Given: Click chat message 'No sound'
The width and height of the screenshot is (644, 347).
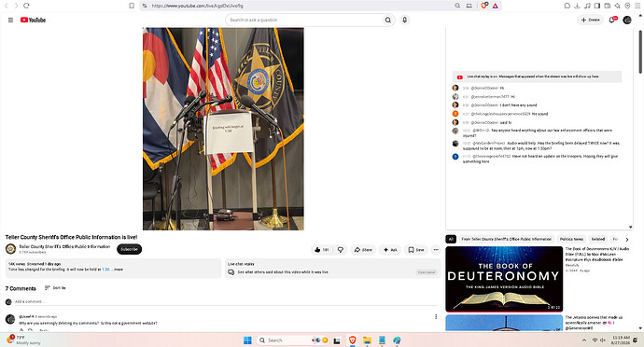Looking at the screenshot, I should coord(539,114).
